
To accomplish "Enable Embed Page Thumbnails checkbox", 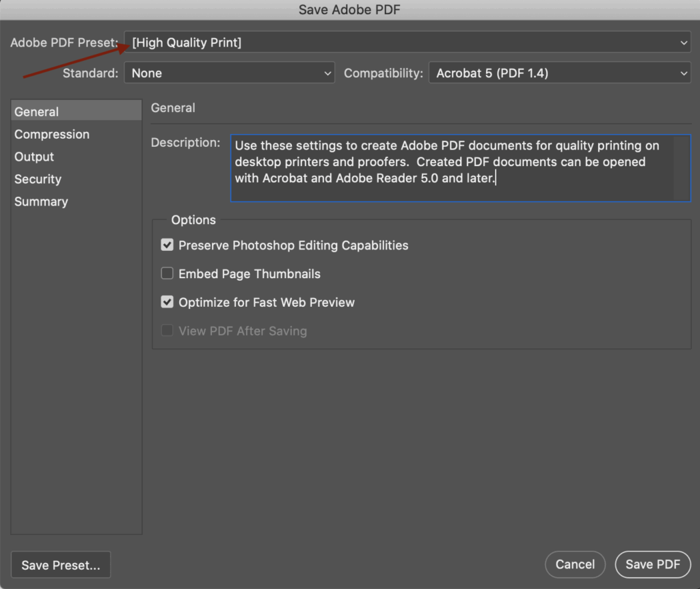I will pyautogui.click(x=167, y=273).
